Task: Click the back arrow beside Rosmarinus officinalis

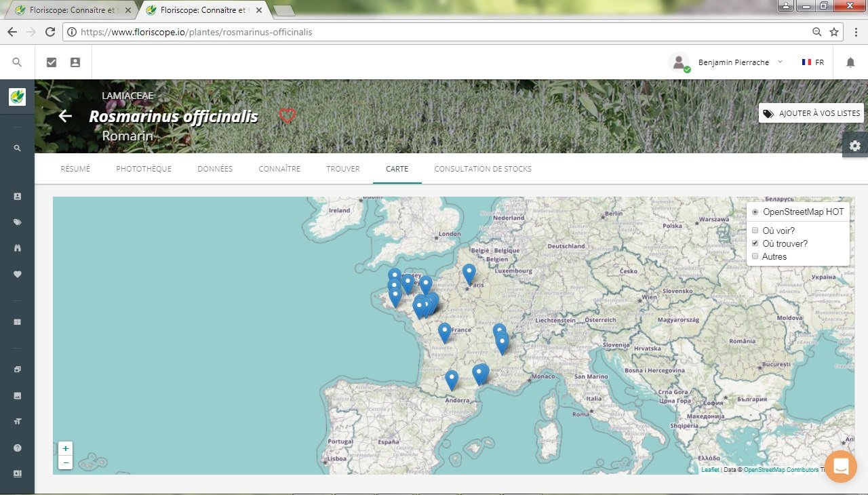Action: (65, 116)
